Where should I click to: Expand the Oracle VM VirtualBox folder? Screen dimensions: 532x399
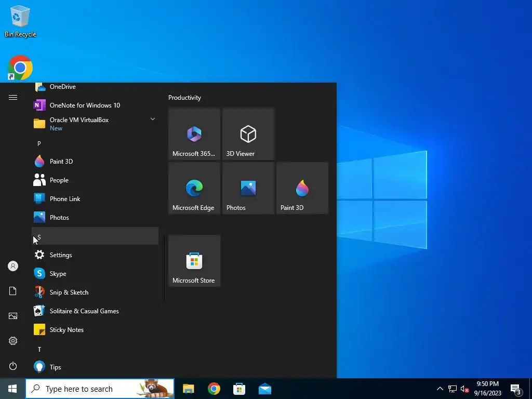[x=153, y=119]
